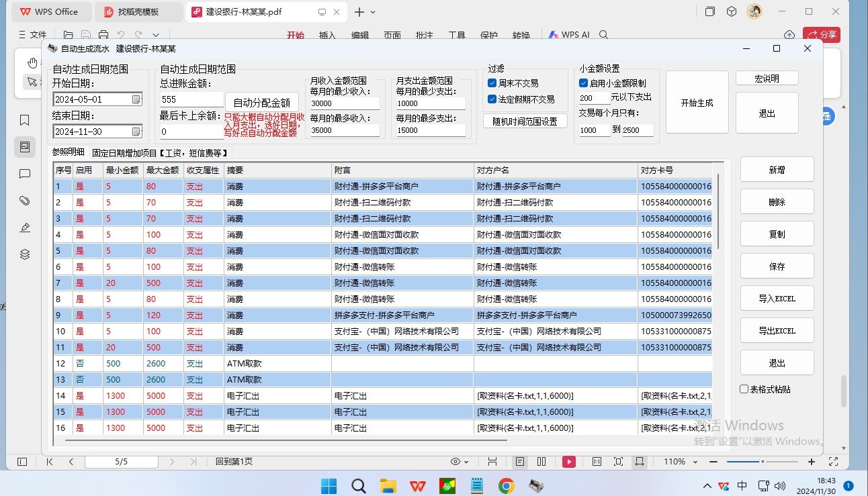Toggle the enable small-amount limit checkbox
Image resolution: width=868 pixels, height=496 pixels.
(583, 83)
